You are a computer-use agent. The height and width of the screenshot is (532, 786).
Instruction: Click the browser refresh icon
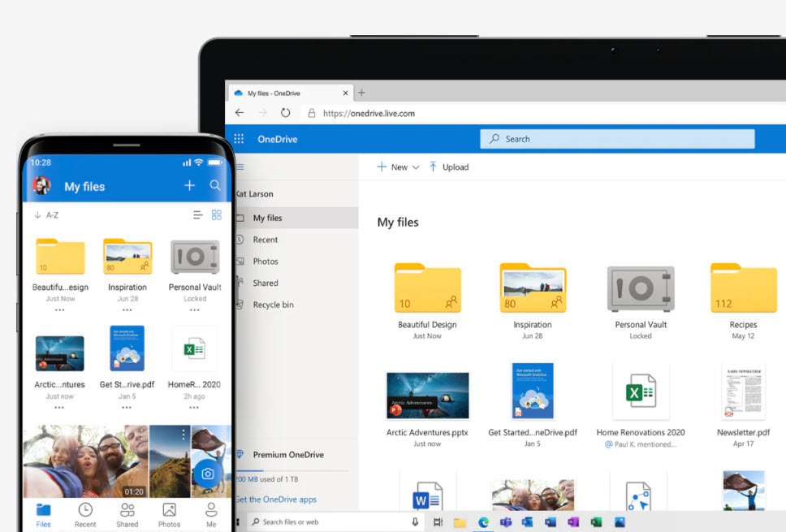tap(285, 114)
